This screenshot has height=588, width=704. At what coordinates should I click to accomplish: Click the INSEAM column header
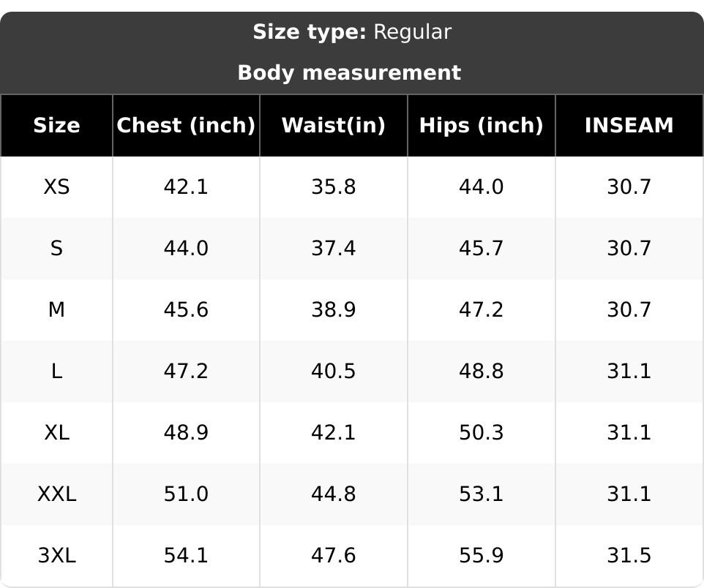629,125
